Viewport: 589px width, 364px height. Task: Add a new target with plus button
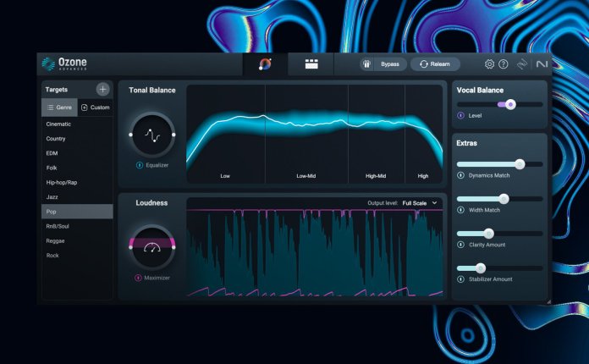pyautogui.click(x=102, y=90)
